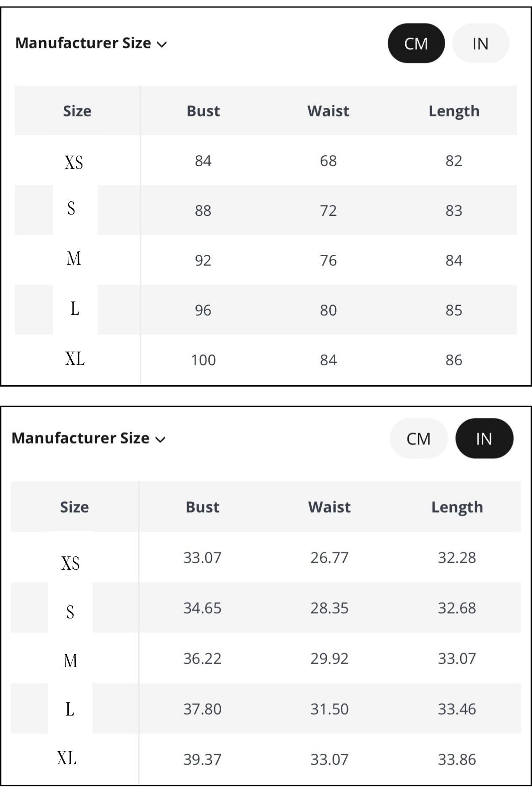This screenshot has height=798, width=532.
Task: Expand top Manufacturer Size dropdown
Action: 83,43
